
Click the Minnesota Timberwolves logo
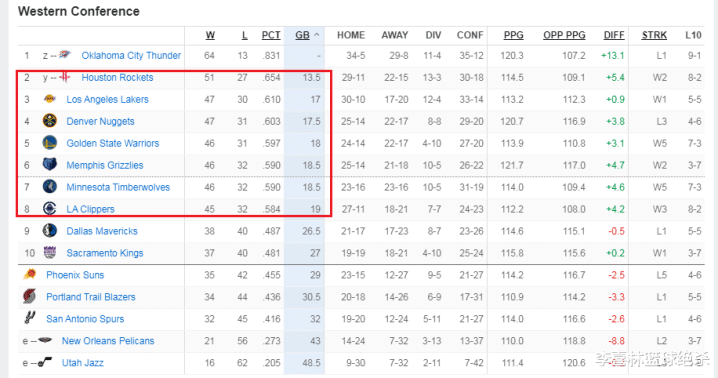click(49, 186)
